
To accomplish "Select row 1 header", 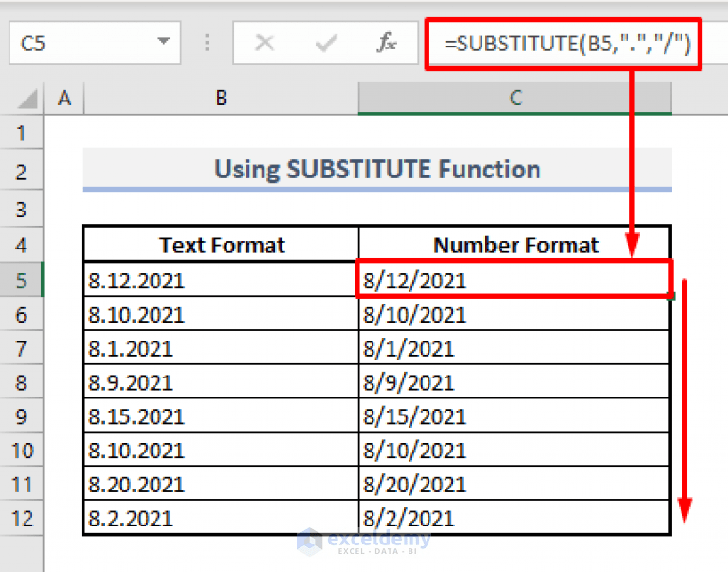I will tap(22, 134).
